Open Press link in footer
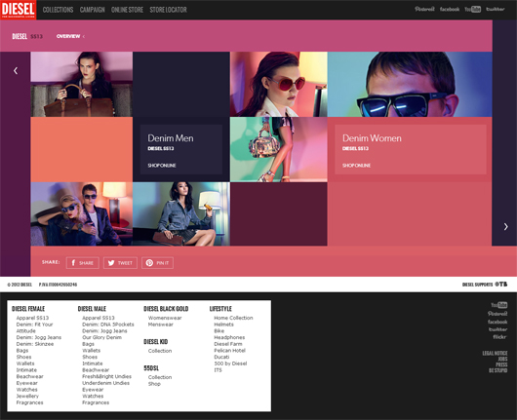This screenshot has width=517, height=420. (x=501, y=364)
